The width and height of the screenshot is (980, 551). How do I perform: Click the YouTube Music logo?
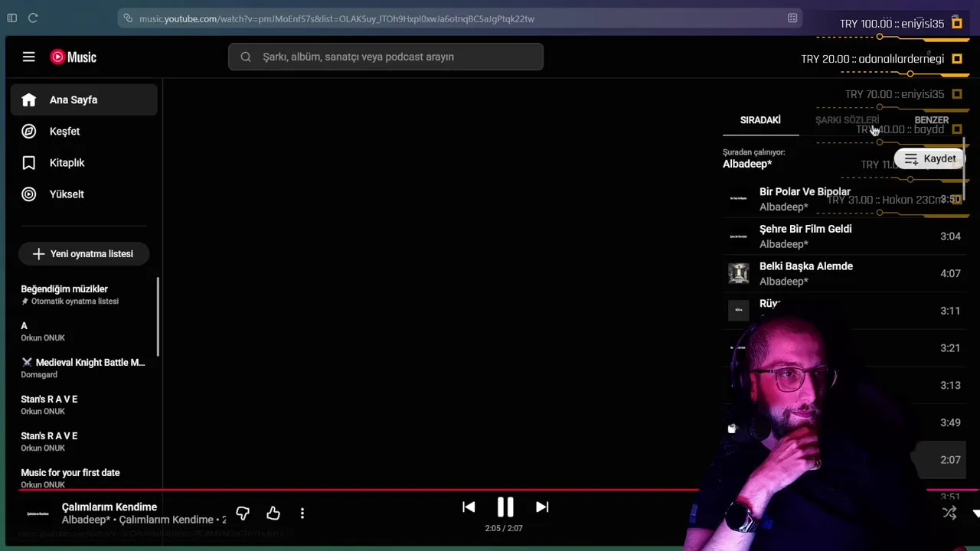(x=73, y=57)
